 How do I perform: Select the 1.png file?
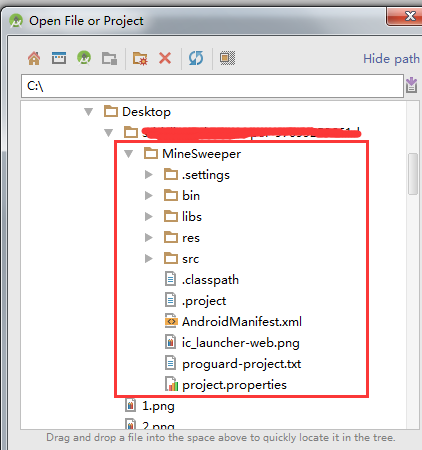click(x=158, y=406)
